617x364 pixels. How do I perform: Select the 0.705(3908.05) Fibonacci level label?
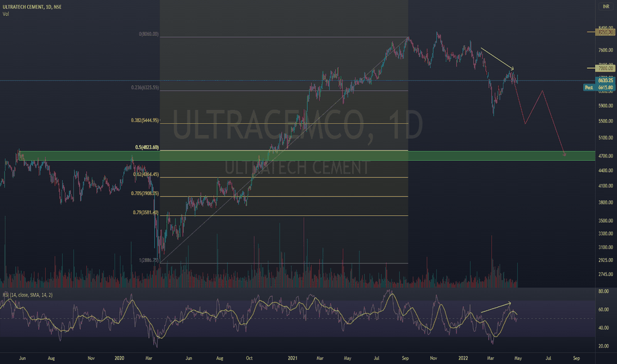(145, 193)
